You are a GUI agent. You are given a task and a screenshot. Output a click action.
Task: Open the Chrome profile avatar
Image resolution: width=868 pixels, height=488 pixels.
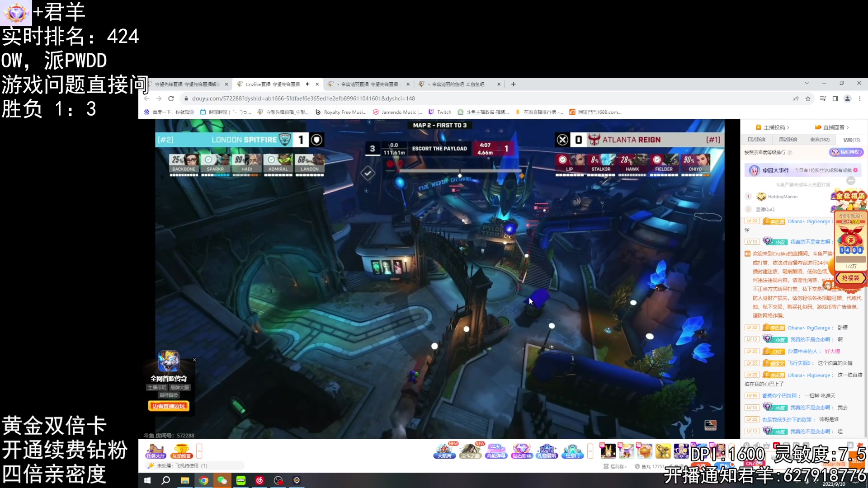pyautogui.click(x=848, y=99)
